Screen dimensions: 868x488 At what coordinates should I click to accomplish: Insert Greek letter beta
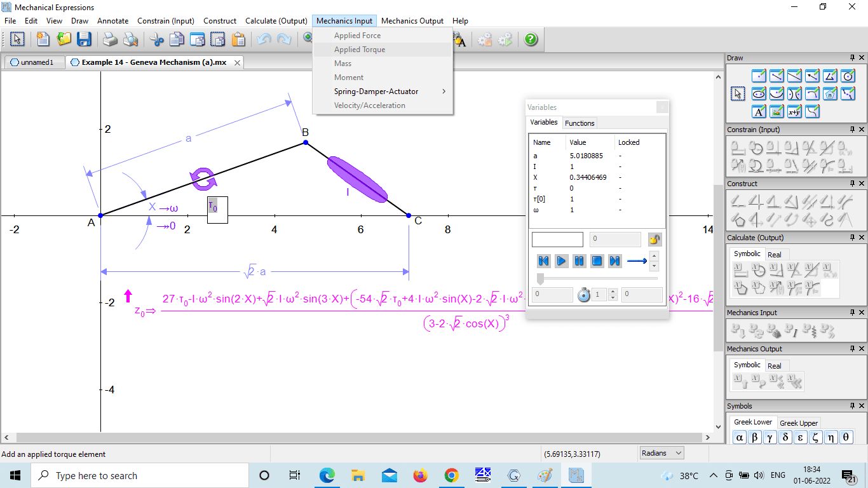(x=755, y=437)
